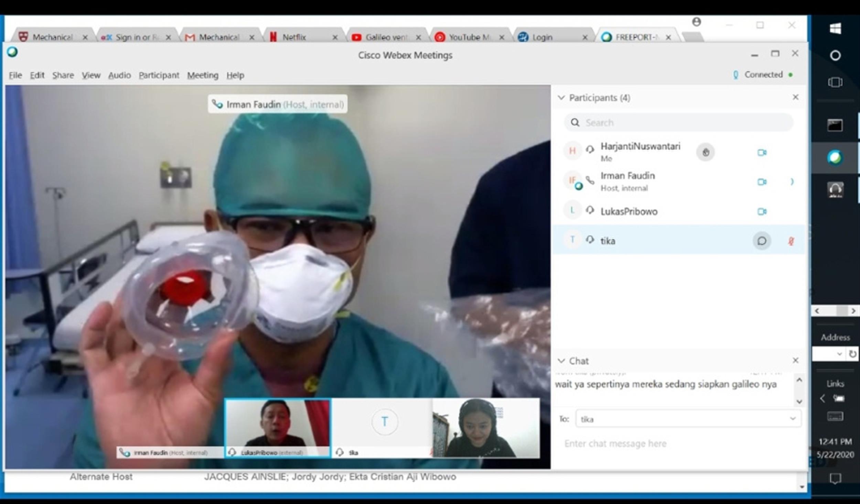Select Irman Faudin in participants list
The height and width of the screenshot is (504, 860).
point(678,181)
